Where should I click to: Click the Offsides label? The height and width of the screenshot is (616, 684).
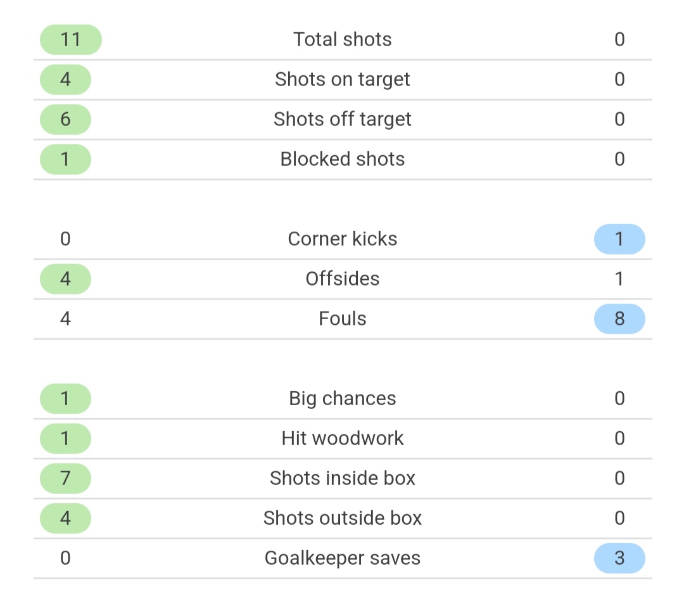pyautogui.click(x=343, y=279)
